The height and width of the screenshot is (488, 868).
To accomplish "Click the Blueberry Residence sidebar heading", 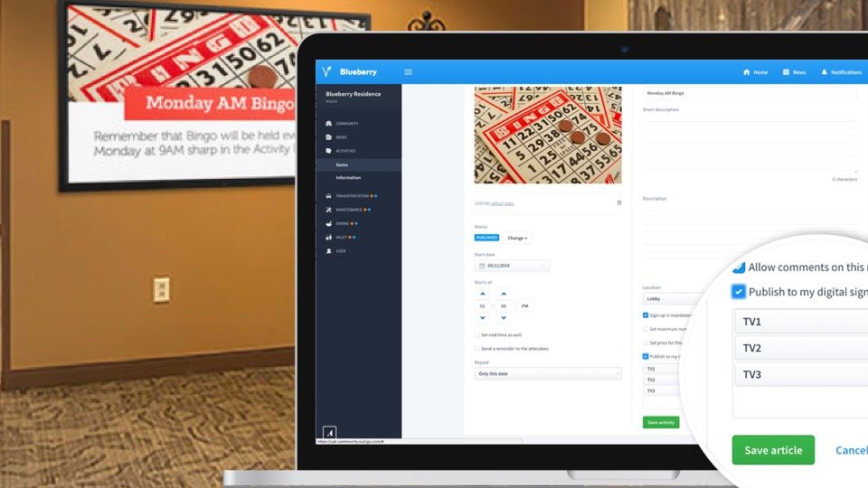I will [354, 94].
